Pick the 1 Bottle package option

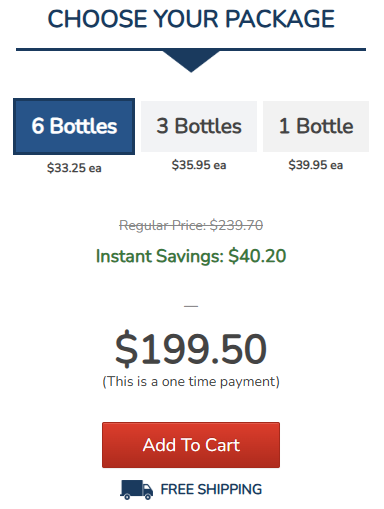316,126
